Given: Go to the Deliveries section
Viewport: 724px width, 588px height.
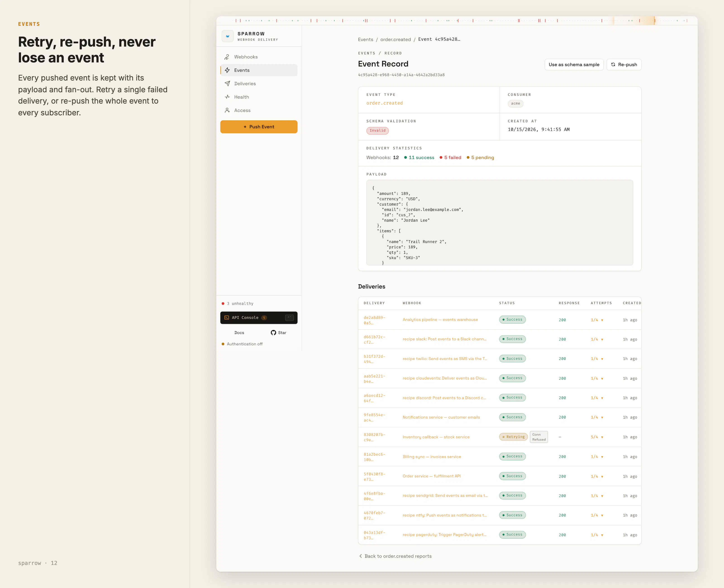Looking at the screenshot, I should [x=259, y=84].
